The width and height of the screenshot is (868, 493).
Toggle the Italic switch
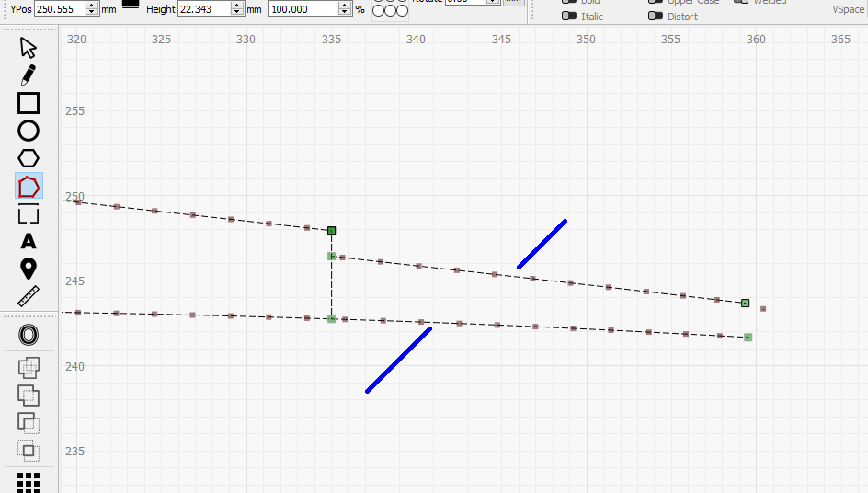(x=569, y=17)
